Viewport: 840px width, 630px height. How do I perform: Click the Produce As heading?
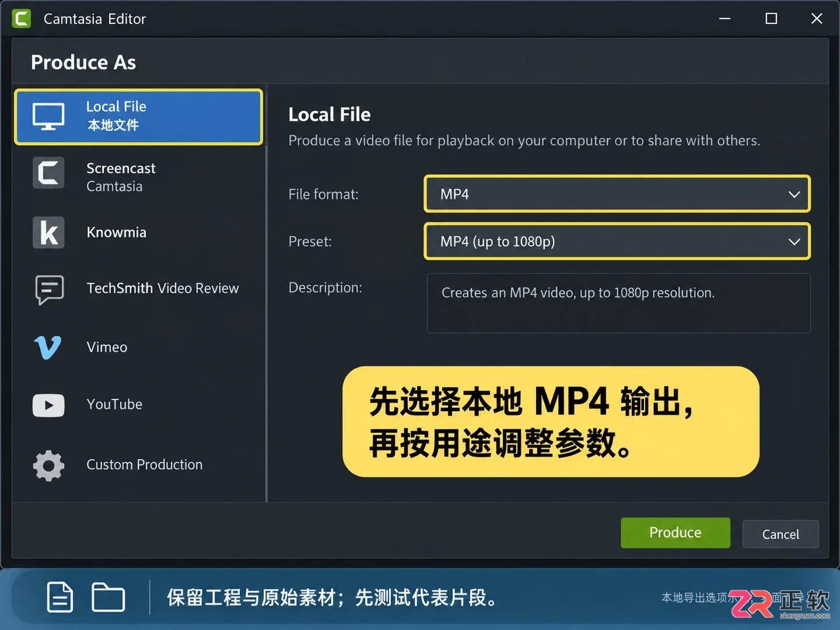83,62
